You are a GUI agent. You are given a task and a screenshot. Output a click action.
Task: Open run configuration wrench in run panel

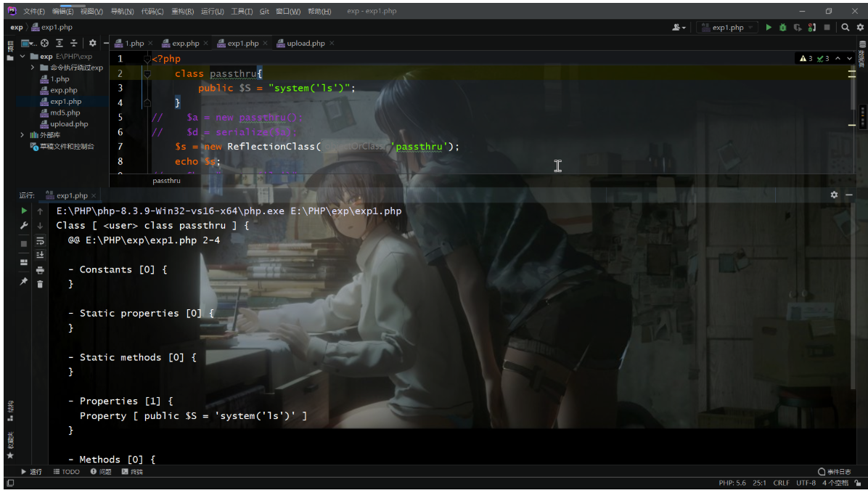point(24,226)
